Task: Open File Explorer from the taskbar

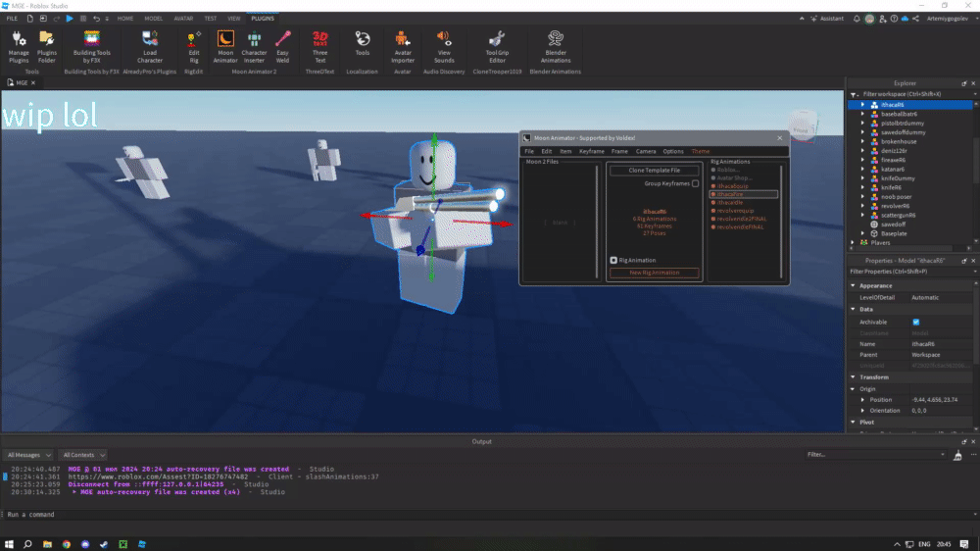Action: pos(47,544)
